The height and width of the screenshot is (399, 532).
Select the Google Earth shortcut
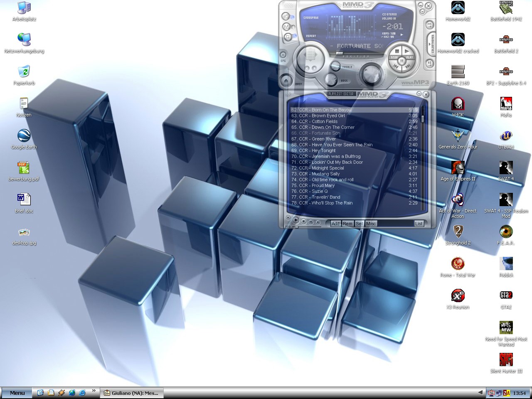tap(24, 139)
